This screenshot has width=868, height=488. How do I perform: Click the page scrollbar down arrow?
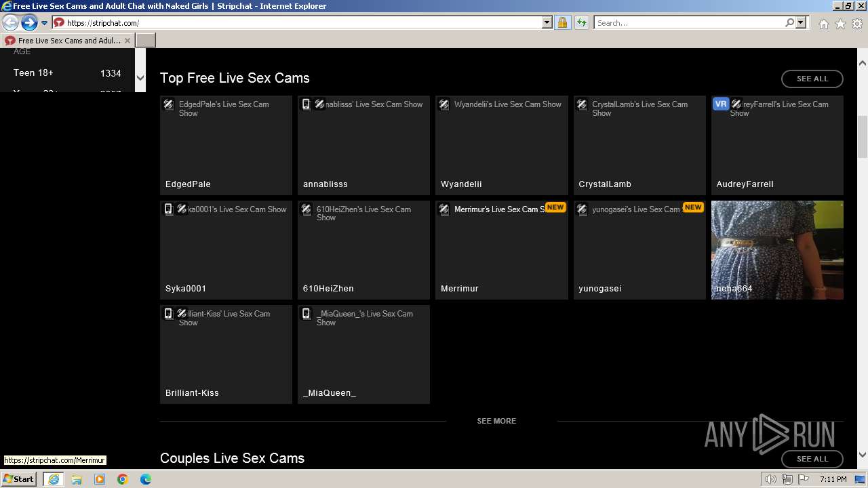click(863, 455)
